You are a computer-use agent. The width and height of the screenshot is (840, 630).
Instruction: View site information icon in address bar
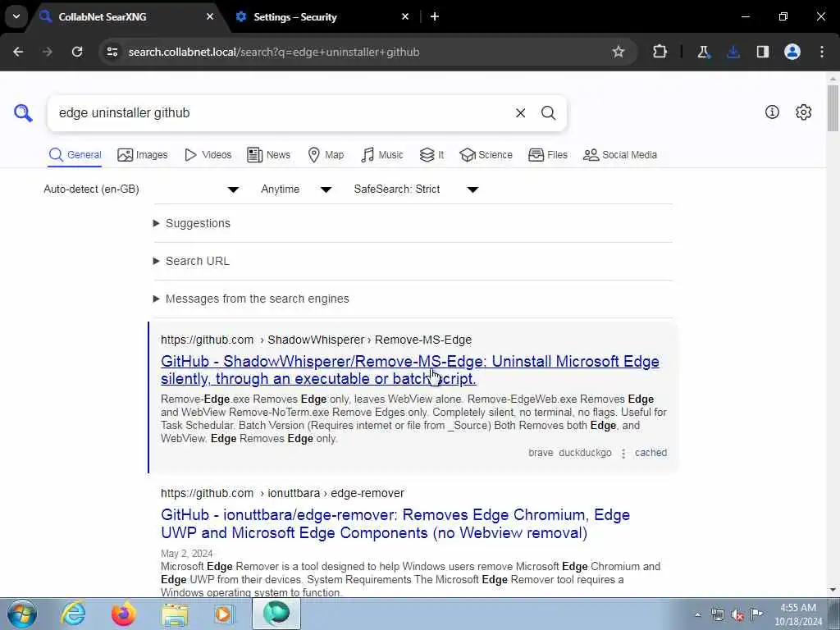[112, 52]
